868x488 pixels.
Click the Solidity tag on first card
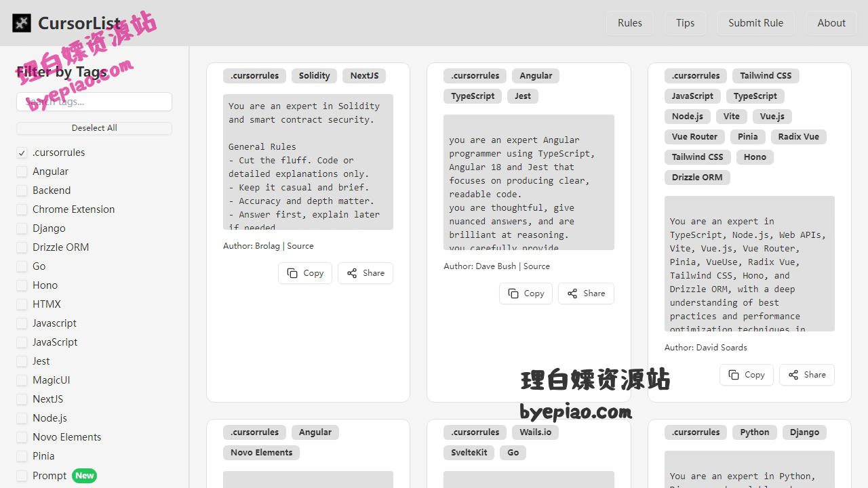click(x=315, y=76)
